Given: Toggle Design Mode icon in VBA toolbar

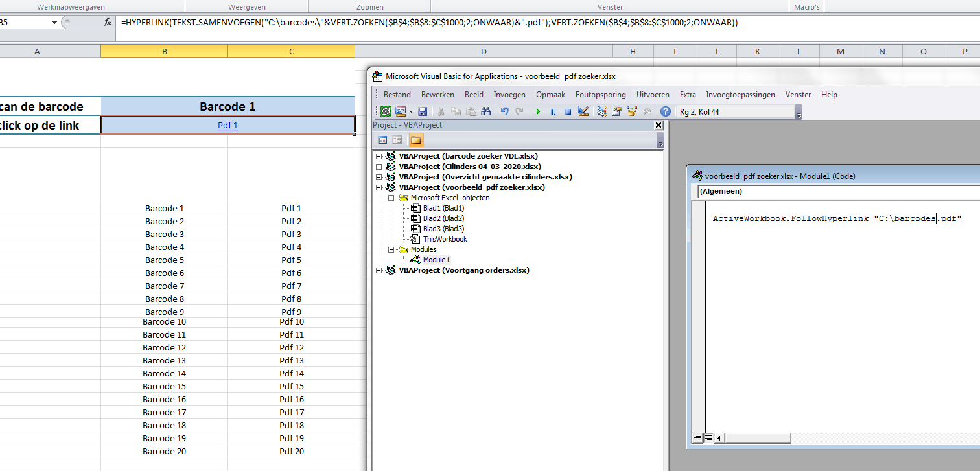Looking at the screenshot, I should (x=583, y=111).
